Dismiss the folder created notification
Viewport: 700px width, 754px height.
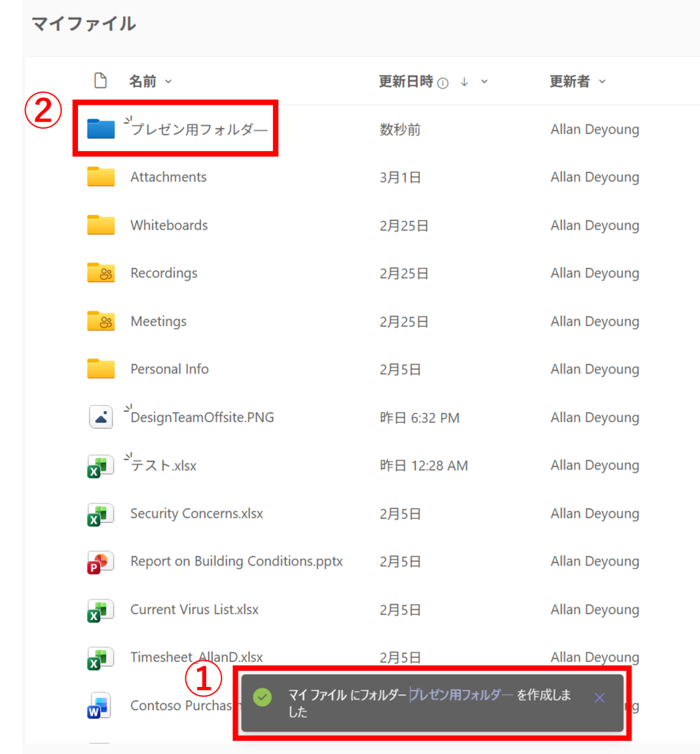pyautogui.click(x=599, y=697)
